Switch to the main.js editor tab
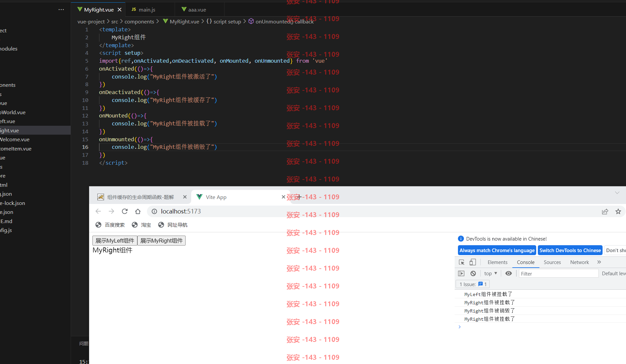 coord(147,10)
